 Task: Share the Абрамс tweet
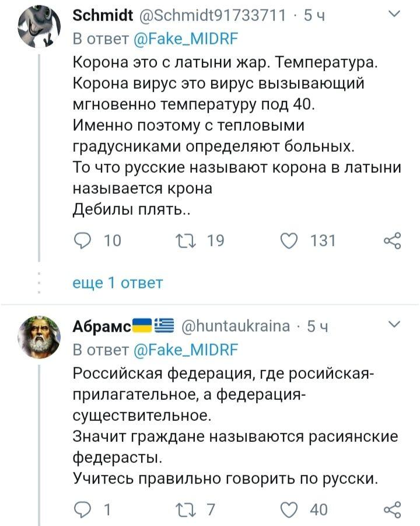pyautogui.click(x=393, y=509)
